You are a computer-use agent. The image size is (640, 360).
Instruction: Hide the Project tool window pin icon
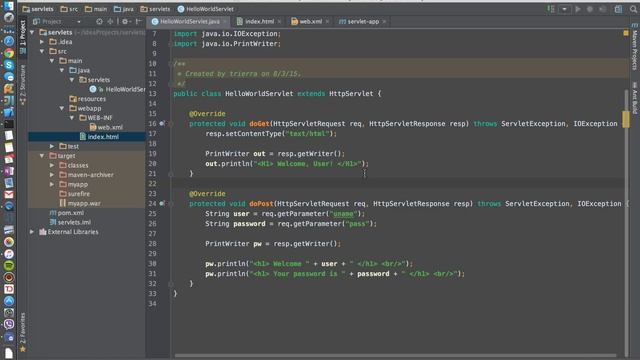(x=138, y=21)
